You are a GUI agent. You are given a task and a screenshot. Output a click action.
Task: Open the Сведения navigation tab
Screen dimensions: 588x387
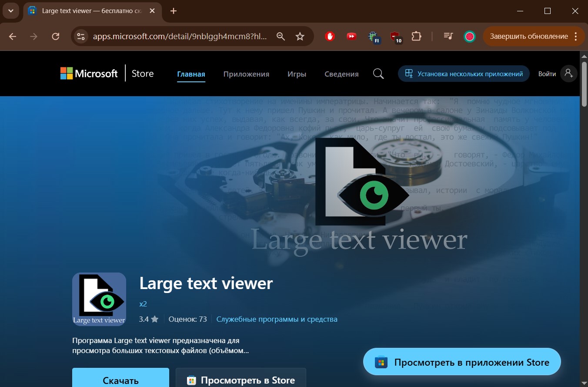pos(341,74)
